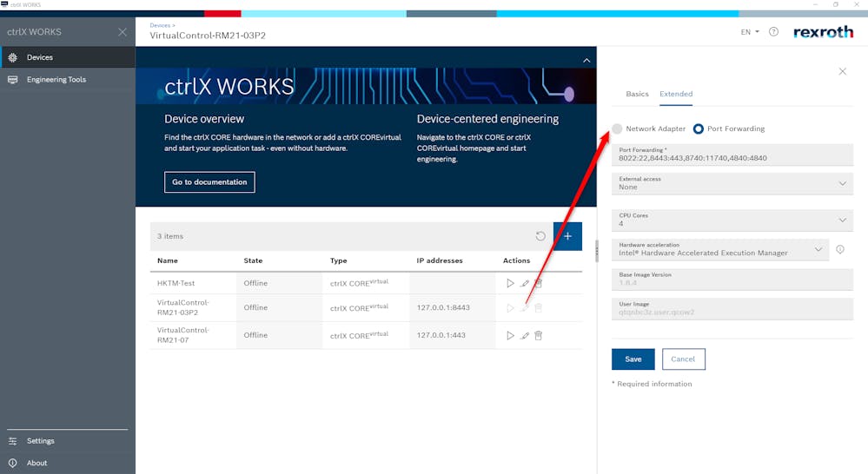
Task: Collapse the banner with the chevron
Action: point(586,60)
